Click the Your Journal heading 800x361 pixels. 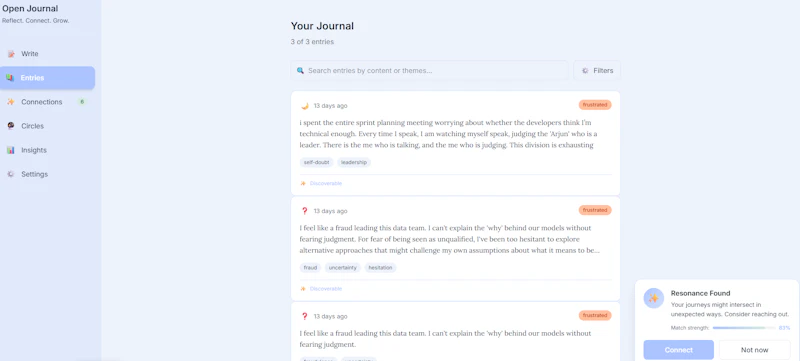(322, 26)
